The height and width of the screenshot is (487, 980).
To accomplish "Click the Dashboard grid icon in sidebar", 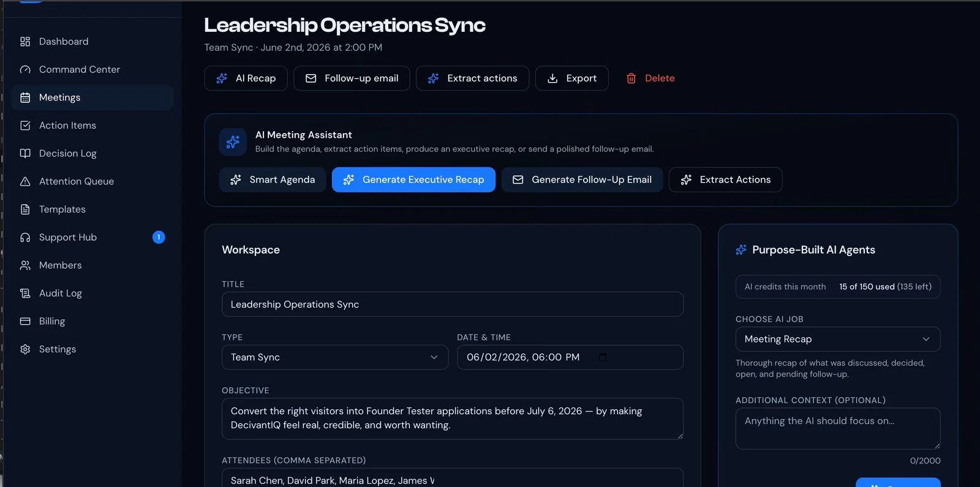I will tap(25, 42).
